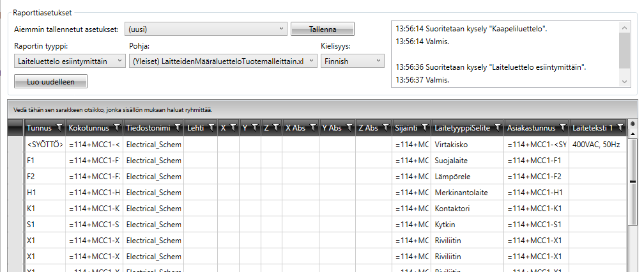Expand the Aiemmin tallennetut asetukset dropdown
Viewport: 644px width, 272px height.
[282, 29]
